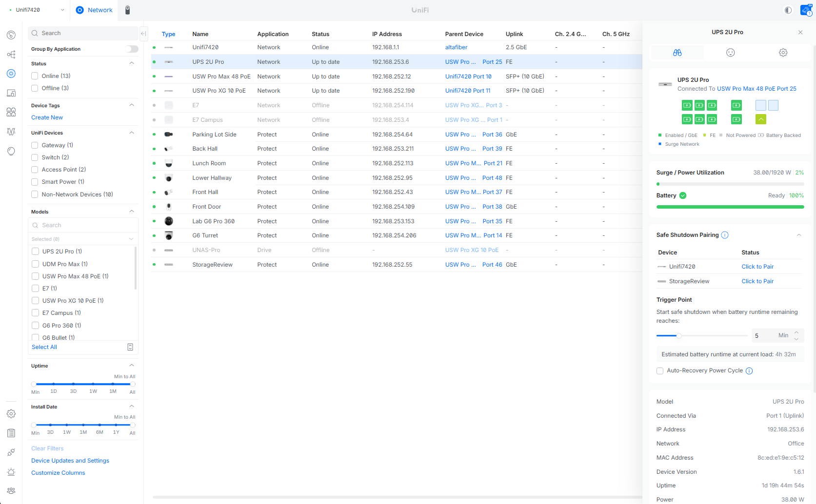Check the Switch (2) device filter
The image size is (816, 504).
[35, 157]
